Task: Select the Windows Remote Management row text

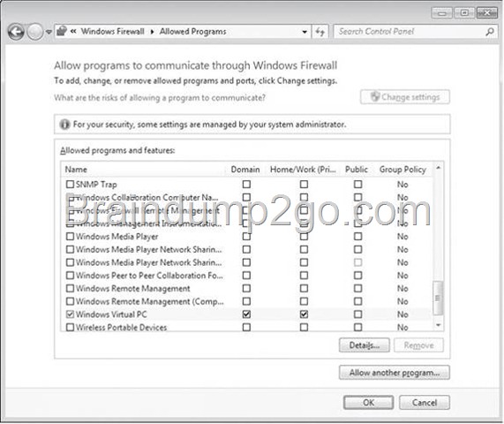Action: pyautogui.click(x=132, y=288)
